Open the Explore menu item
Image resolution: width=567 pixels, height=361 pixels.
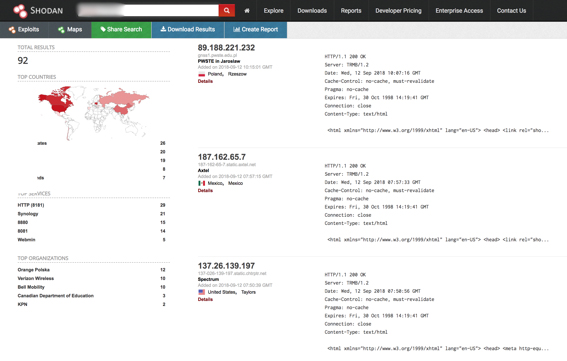273,11
